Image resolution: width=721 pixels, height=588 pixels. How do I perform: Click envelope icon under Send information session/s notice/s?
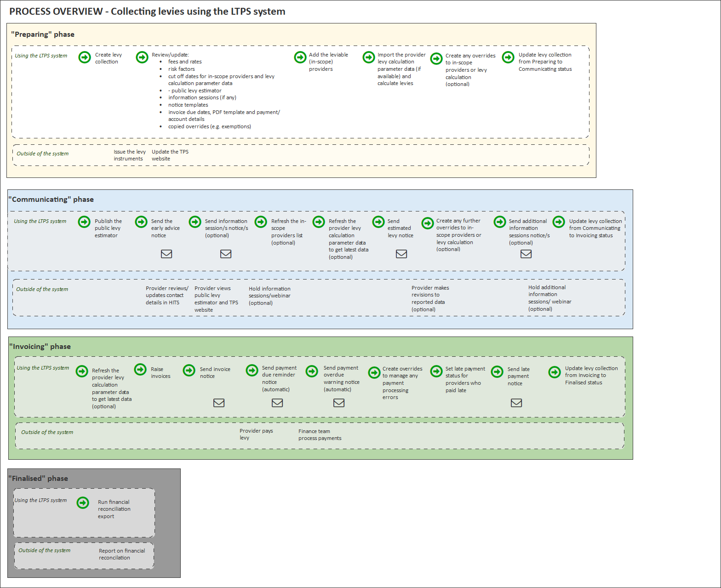pos(226,254)
